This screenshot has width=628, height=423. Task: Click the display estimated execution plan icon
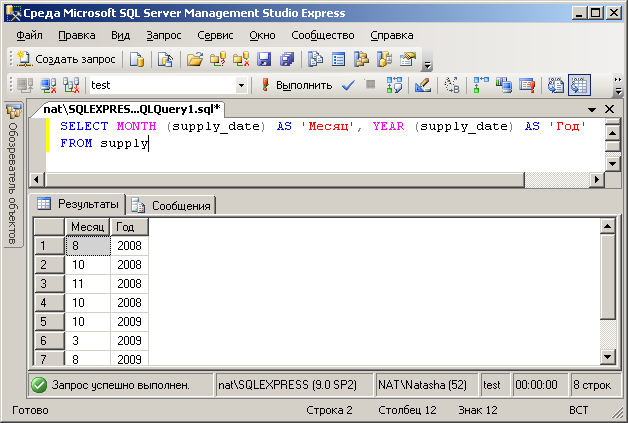(x=394, y=85)
